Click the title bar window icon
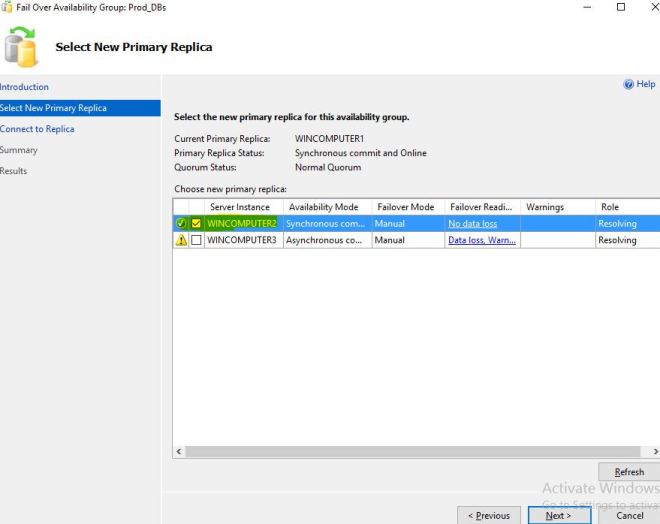This screenshot has height=524, width=660. [x=8, y=7]
